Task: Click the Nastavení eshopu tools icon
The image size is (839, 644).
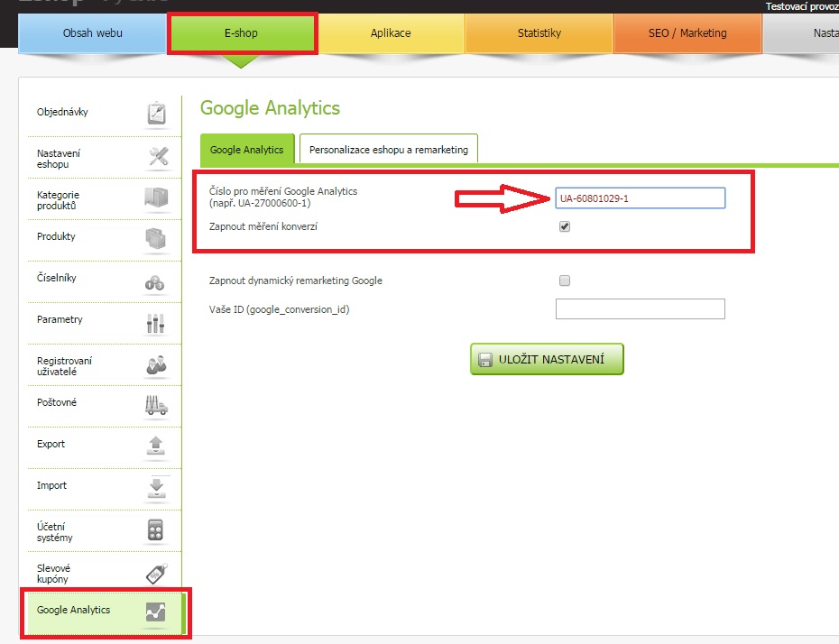Action: pos(159,156)
